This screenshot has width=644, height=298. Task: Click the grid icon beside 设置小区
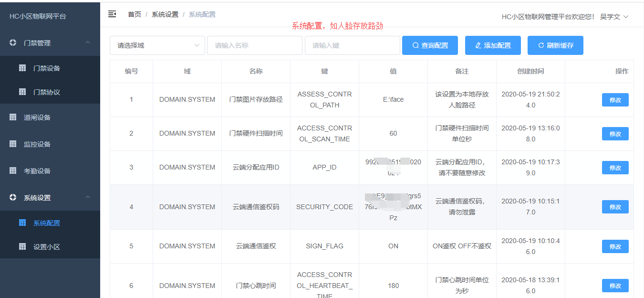22,247
